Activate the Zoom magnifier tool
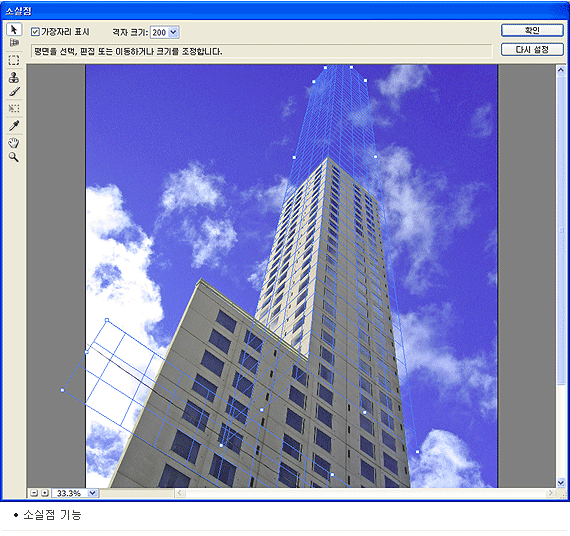Viewport: 570px width, 536px height. pos(14,157)
